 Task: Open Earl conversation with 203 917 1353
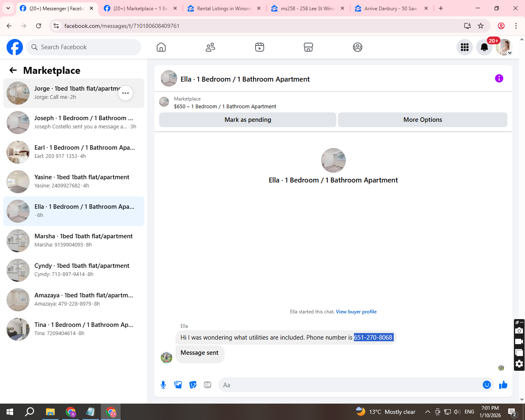tap(74, 152)
